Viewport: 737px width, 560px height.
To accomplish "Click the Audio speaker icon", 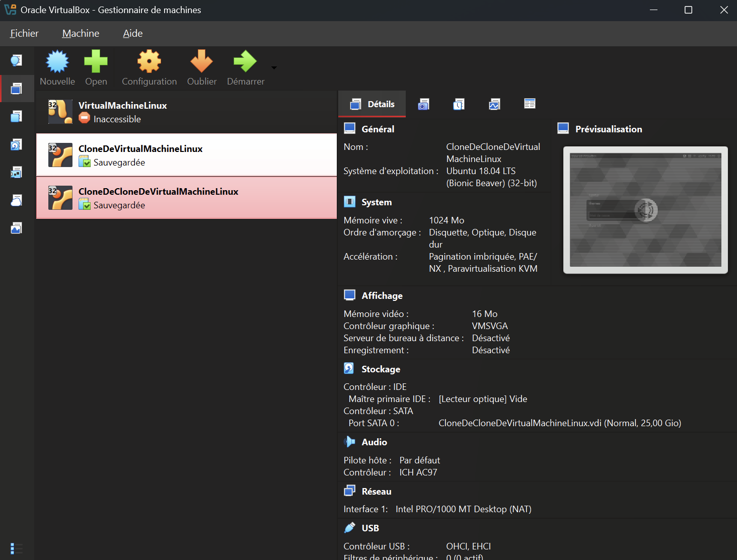I will [349, 442].
